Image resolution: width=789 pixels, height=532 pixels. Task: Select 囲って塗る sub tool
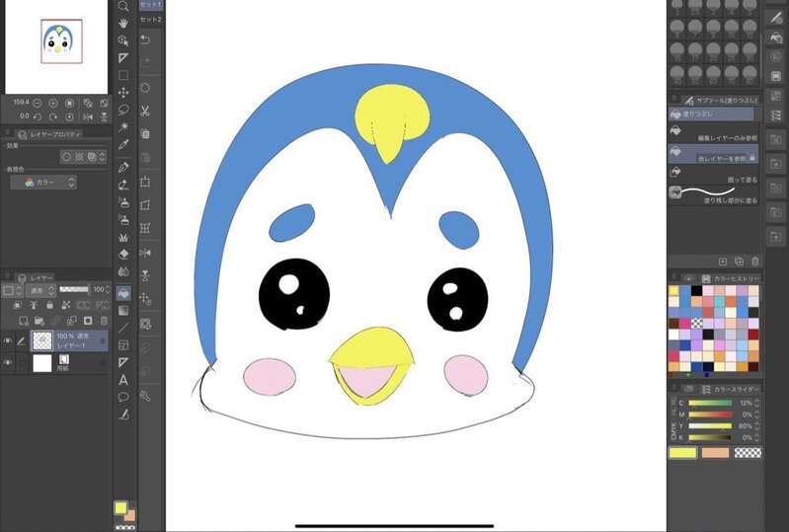(714, 175)
